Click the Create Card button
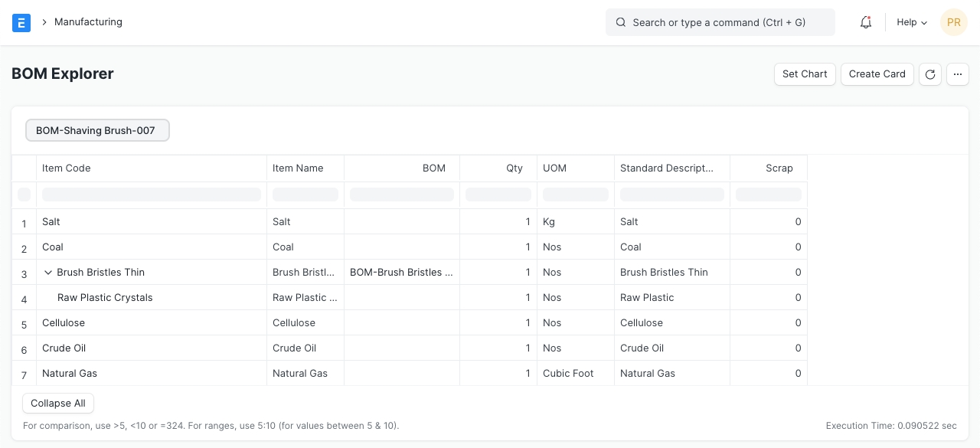Image resolution: width=980 pixels, height=448 pixels. pos(877,74)
